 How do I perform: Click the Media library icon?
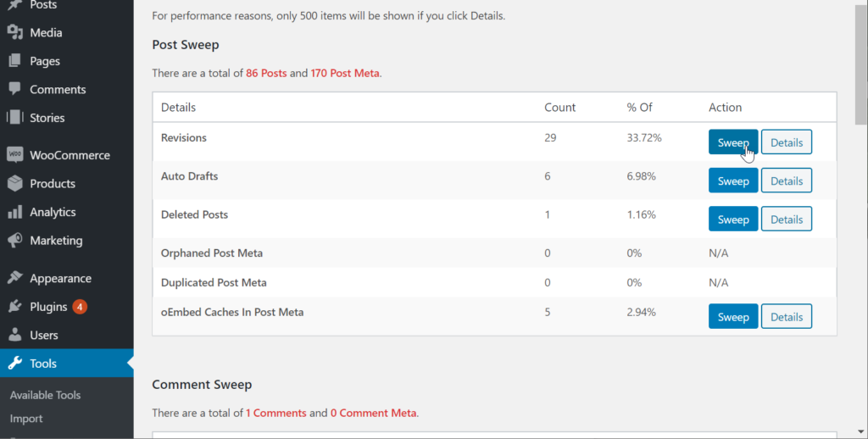tap(14, 33)
